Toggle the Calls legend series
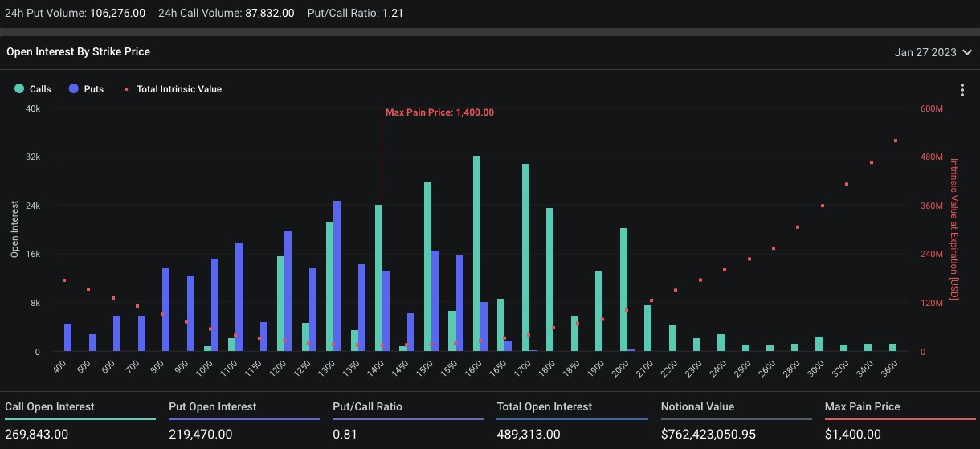This screenshot has height=449, width=980. (x=33, y=89)
